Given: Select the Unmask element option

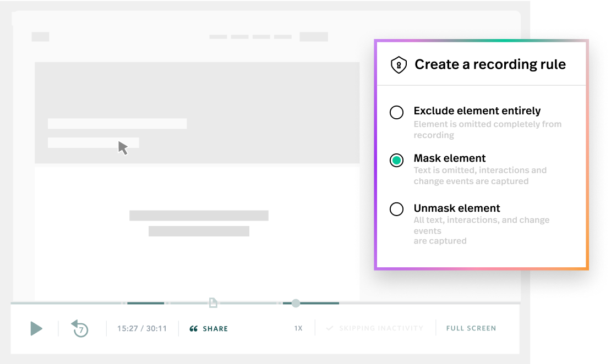Looking at the screenshot, I should 396,209.
